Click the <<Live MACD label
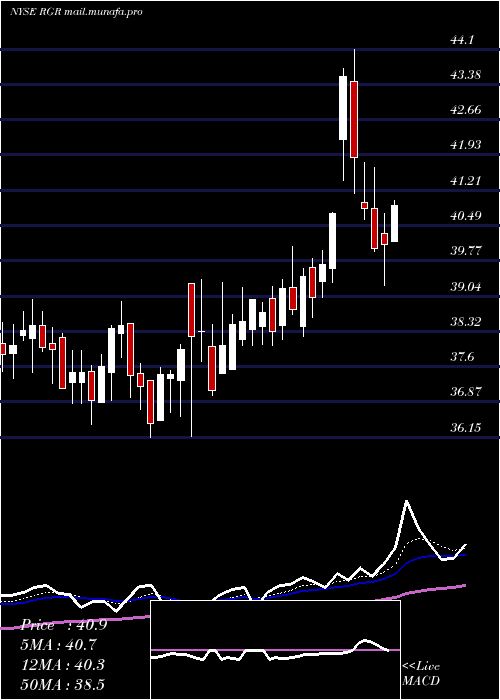This screenshot has height=700, width=500. pos(421,674)
